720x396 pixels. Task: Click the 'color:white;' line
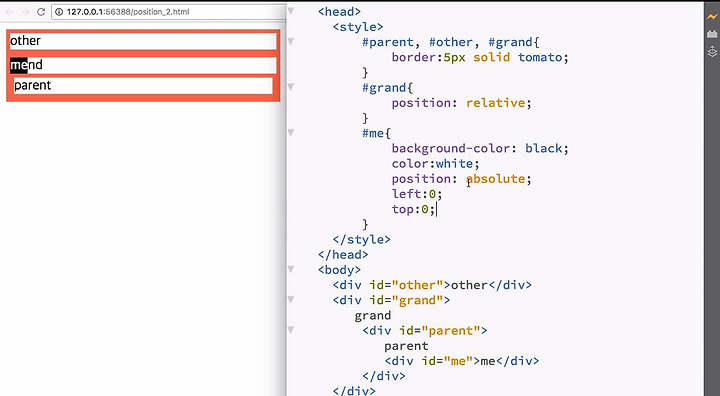pos(435,164)
